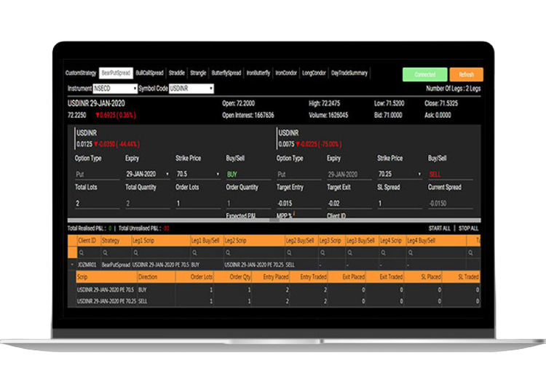546x392 pixels.
Task: Click the STOP ALL link
Action: coord(467,228)
